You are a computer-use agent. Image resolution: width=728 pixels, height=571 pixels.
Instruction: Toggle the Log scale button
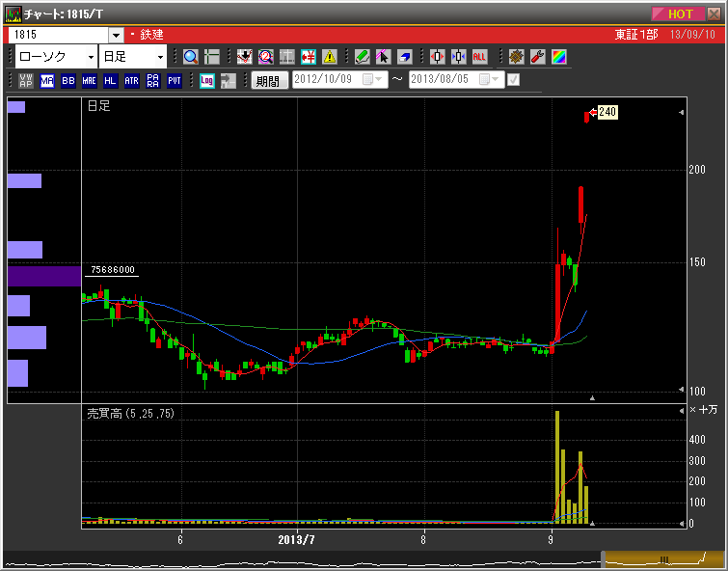click(206, 81)
